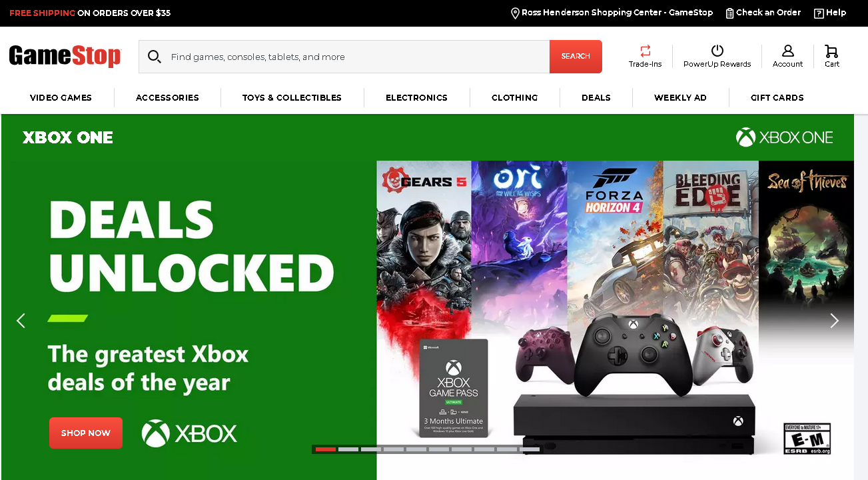This screenshot has width=868, height=480.
Task: Select the second carousel slide indicator
Action: click(x=348, y=449)
